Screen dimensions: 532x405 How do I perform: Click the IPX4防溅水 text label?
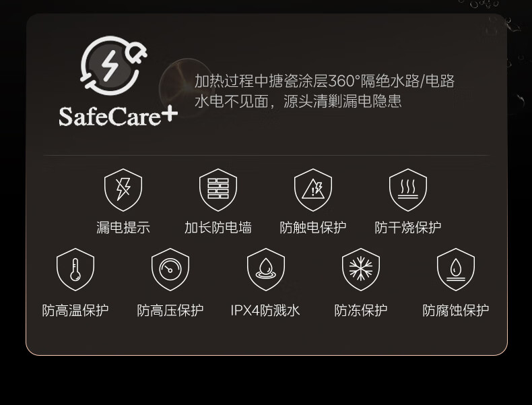(x=265, y=310)
